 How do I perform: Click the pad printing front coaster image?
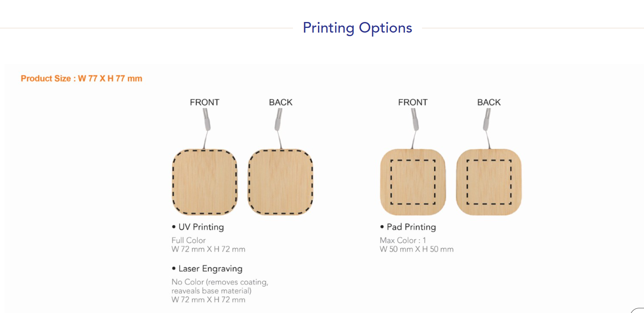pos(413,182)
